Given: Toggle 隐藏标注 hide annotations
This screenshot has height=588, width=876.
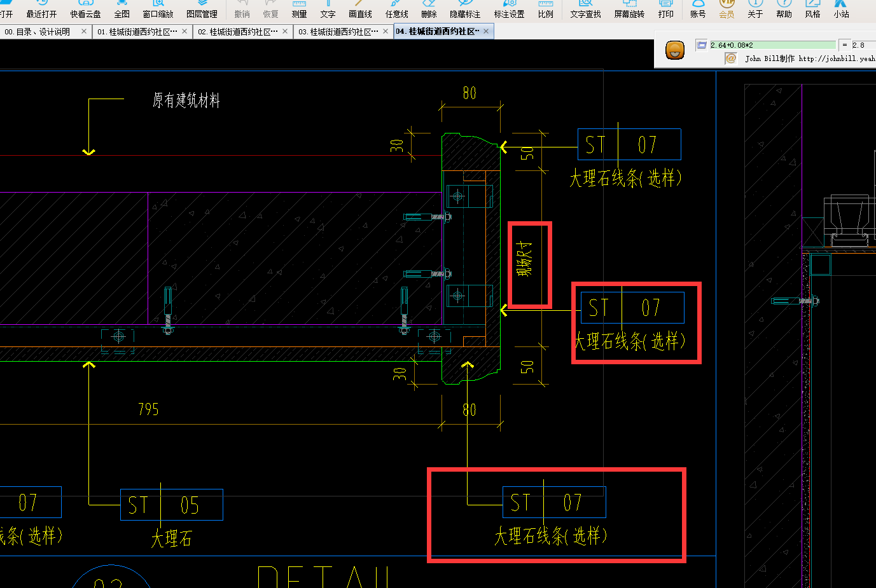Looking at the screenshot, I should pos(465,10).
